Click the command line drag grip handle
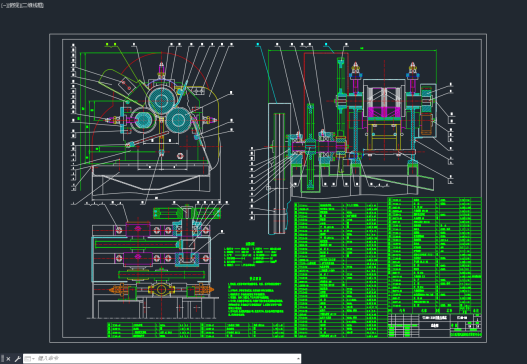The height and width of the screenshot is (364, 527). click(x=3, y=359)
